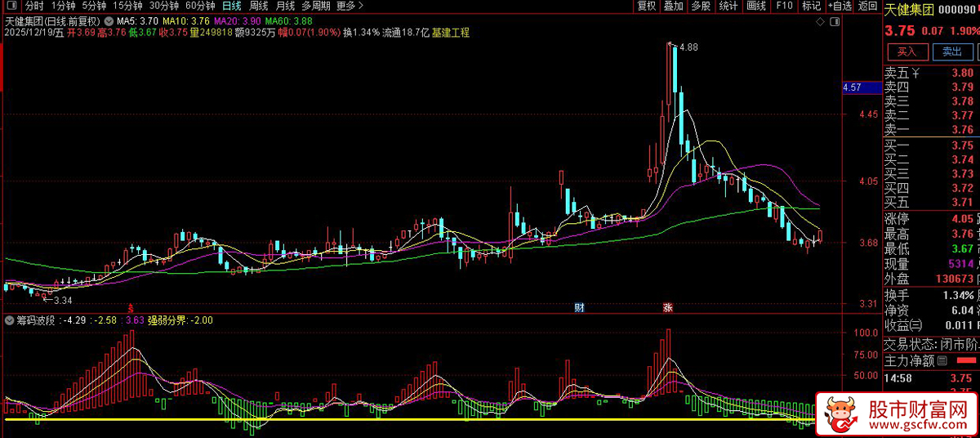Switch to 30分钟 period

point(163,6)
